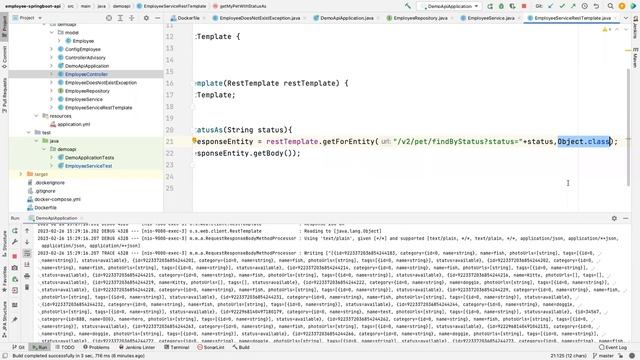Rerun icon in the Run panel sidebar
The width and height of the screenshot is (640, 360).
[15, 231]
